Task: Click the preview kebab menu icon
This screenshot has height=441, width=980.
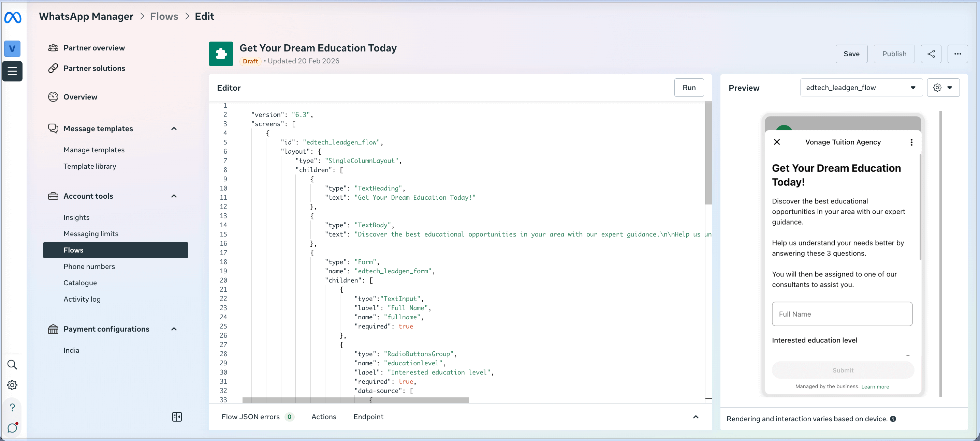Action: tap(911, 142)
